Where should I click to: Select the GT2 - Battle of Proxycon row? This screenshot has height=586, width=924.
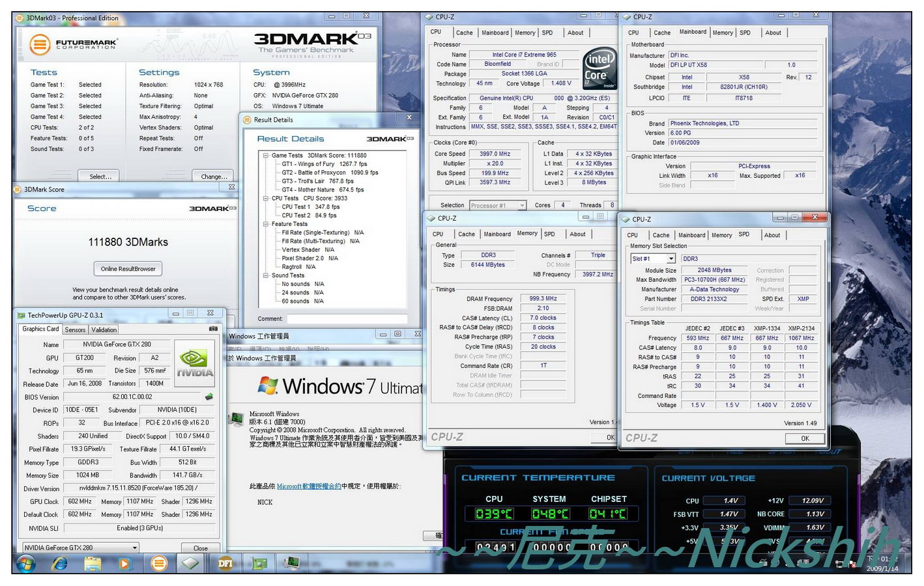(x=330, y=173)
